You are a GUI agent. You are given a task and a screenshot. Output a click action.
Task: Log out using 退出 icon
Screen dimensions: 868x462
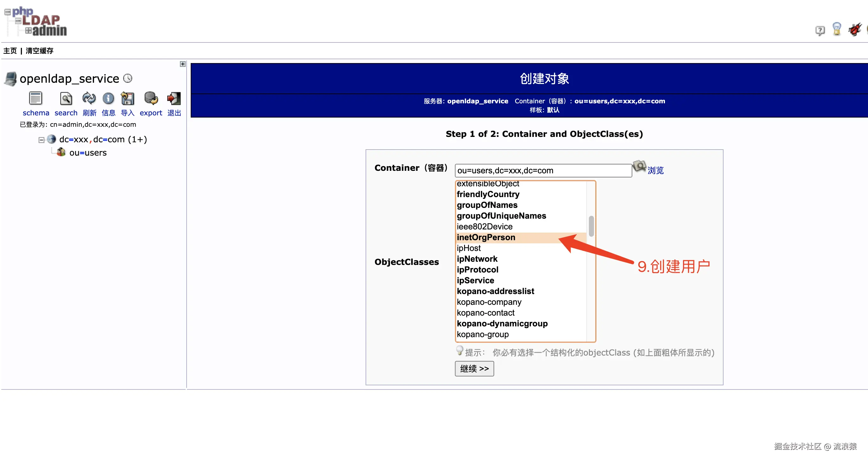click(x=174, y=99)
